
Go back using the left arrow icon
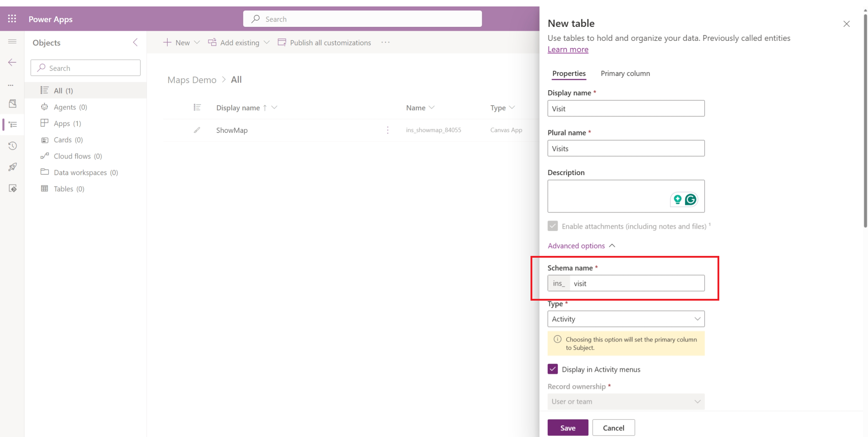pyautogui.click(x=12, y=62)
